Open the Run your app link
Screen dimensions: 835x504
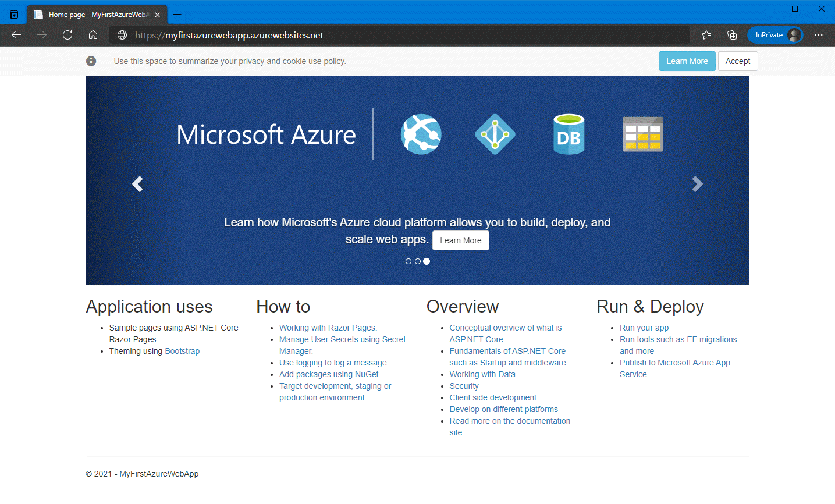(644, 328)
